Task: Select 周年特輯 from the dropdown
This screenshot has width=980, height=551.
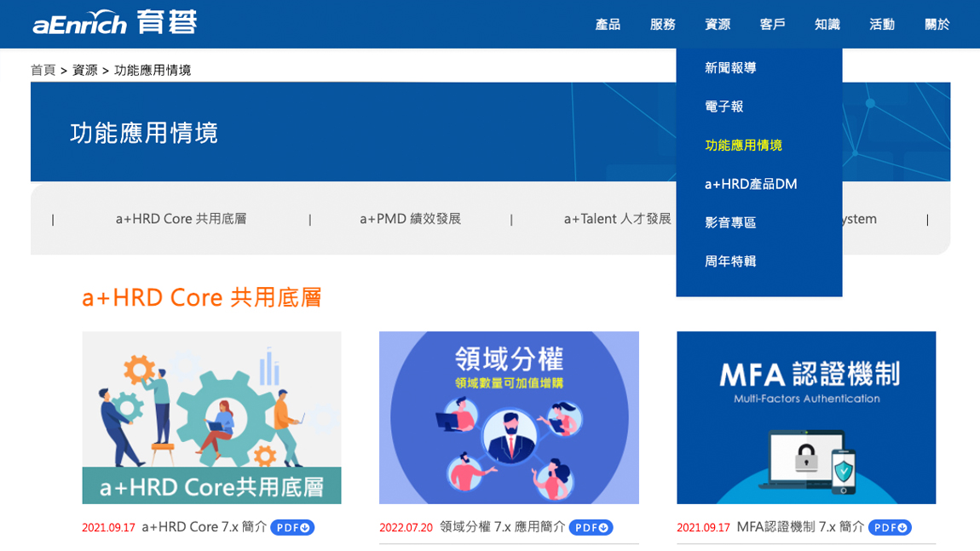Action: 730,261
